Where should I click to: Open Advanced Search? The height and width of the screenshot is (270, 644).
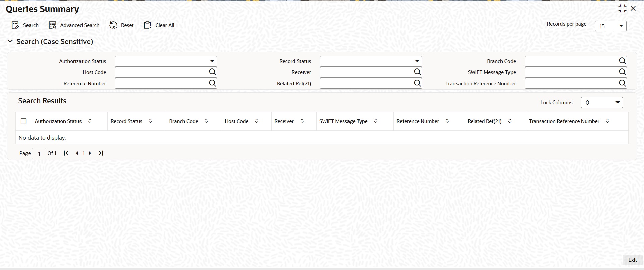(x=74, y=25)
